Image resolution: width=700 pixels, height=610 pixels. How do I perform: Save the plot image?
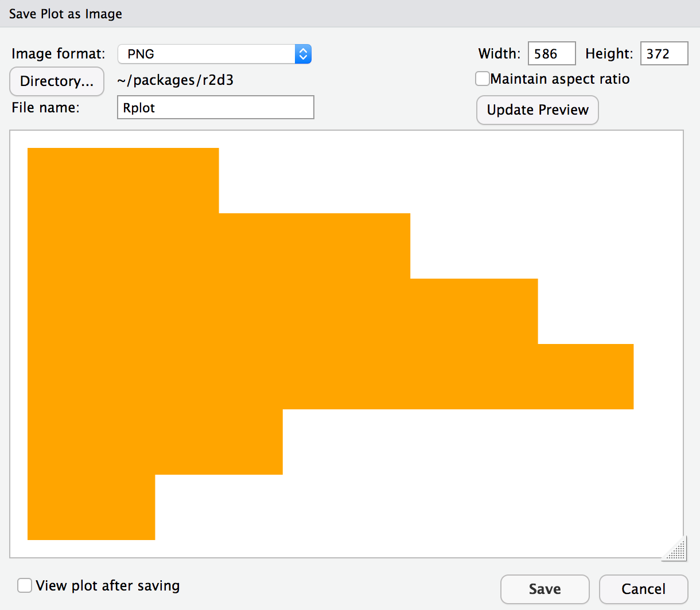[x=545, y=589]
